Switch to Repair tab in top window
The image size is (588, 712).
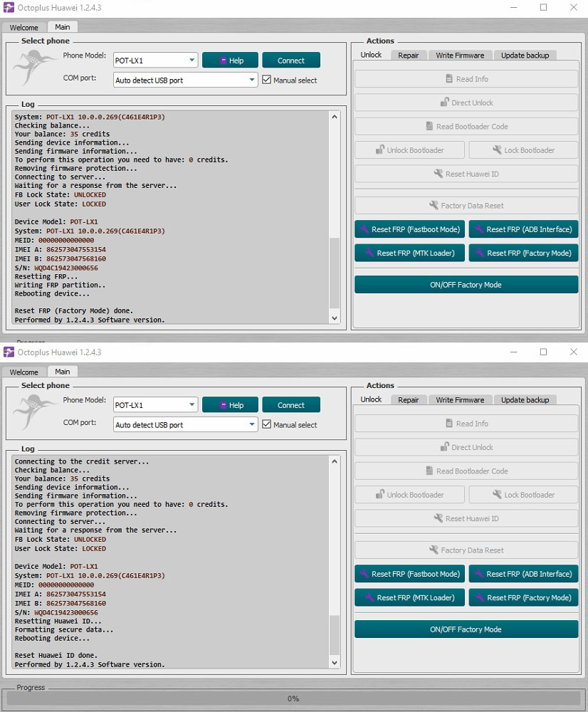(x=408, y=56)
